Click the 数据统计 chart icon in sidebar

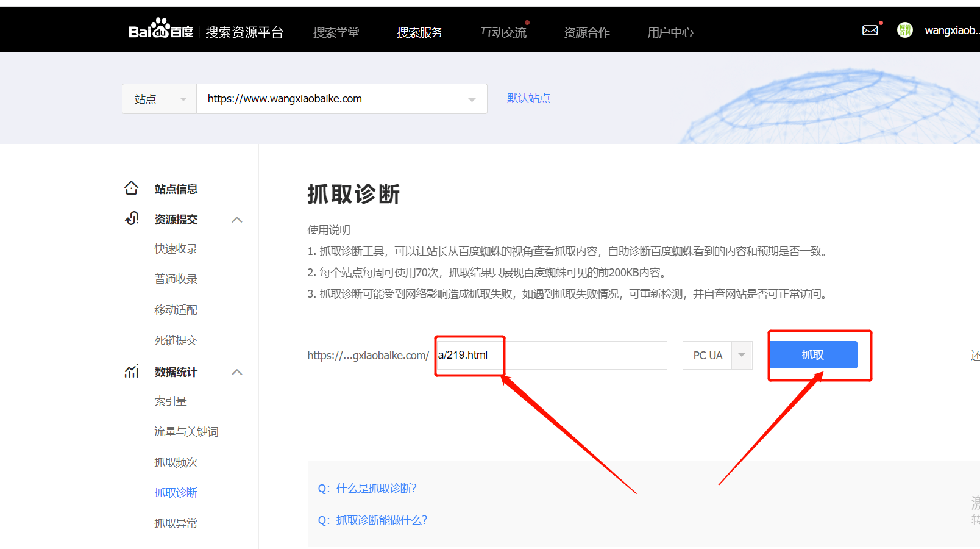[132, 371]
